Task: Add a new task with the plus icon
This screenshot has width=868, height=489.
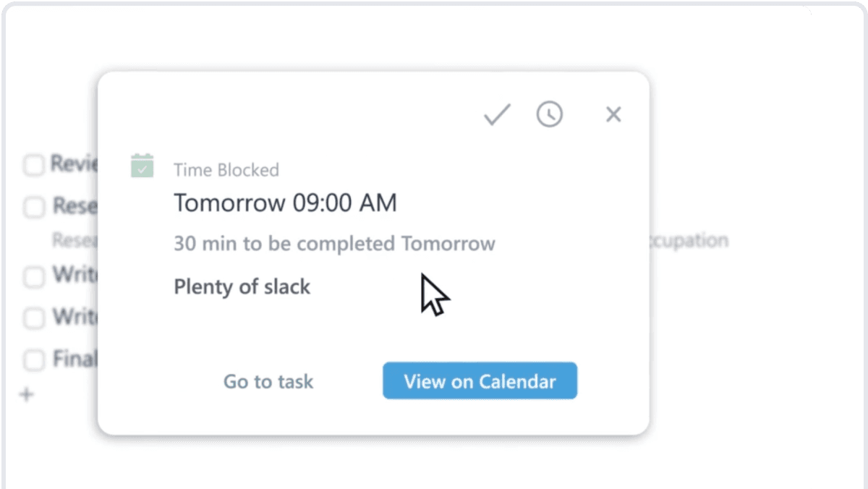Action: pos(27,395)
